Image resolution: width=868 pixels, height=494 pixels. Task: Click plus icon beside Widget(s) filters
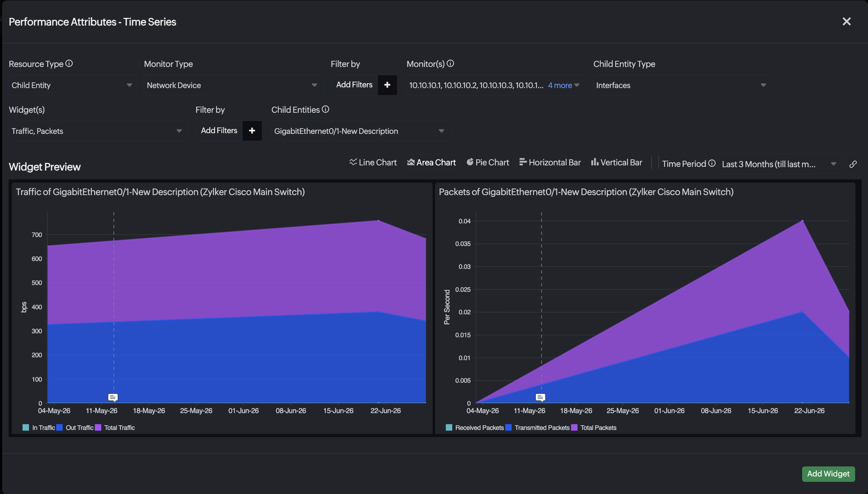pos(252,131)
